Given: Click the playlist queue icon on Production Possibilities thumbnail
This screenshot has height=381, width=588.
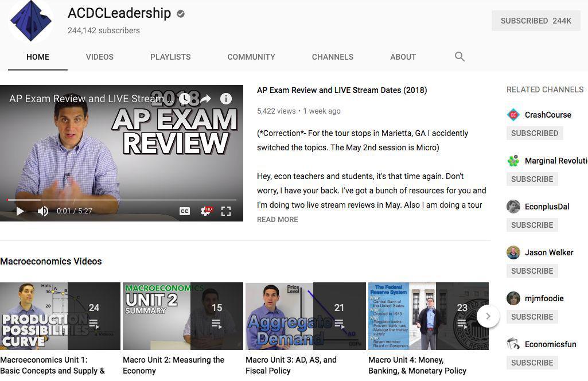Looking at the screenshot, I should pos(94,323).
